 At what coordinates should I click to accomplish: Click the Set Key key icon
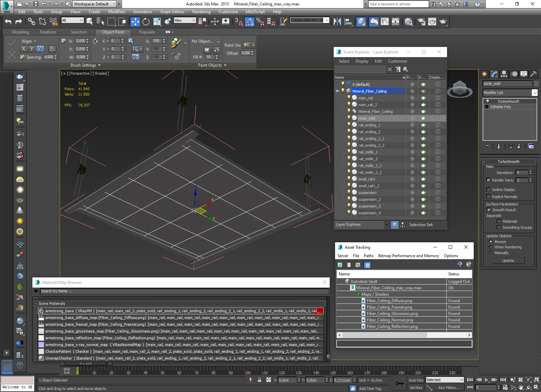[x=399, y=384]
